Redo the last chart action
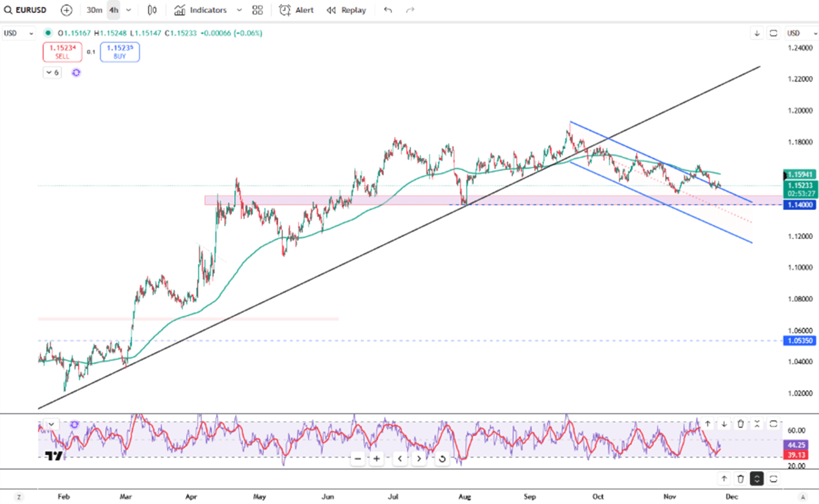The width and height of the screenshot is (819, 504). point(410,10)
